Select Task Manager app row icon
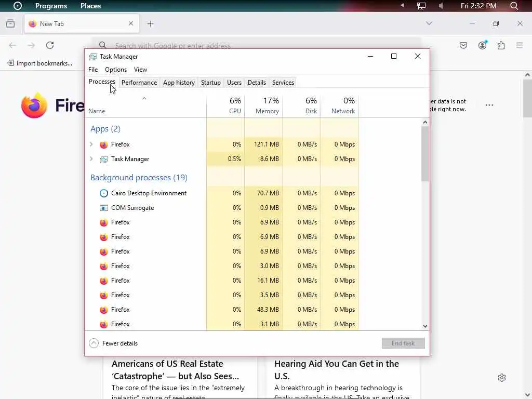Viewport: 532px width, 399px height. pyautogui.click(x=103, y=159)
